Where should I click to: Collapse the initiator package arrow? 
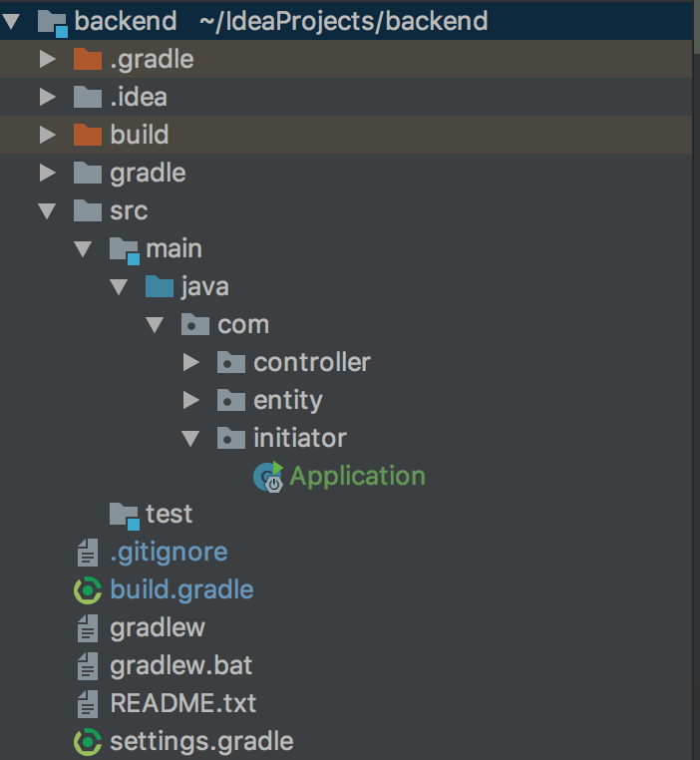191,439
